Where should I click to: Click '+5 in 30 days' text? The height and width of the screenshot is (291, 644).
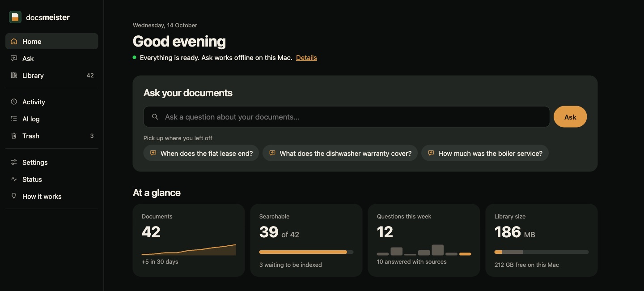[x=160, y=261]
